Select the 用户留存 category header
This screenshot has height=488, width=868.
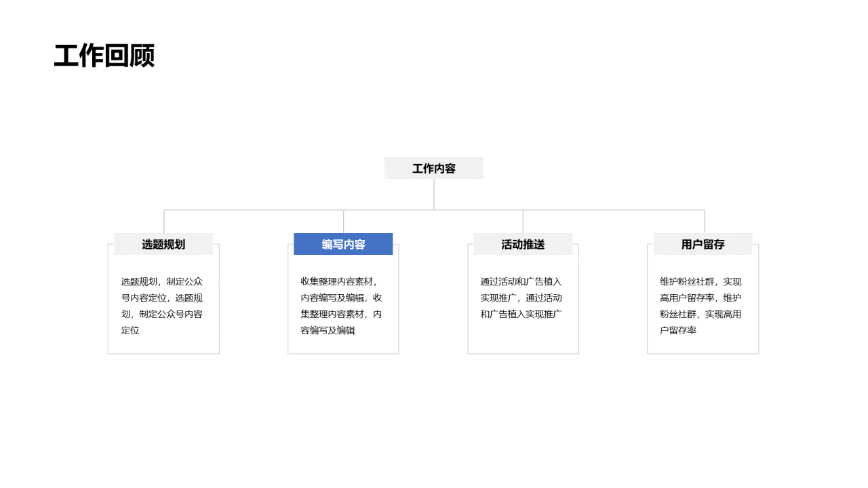click(x=703, y=244)
